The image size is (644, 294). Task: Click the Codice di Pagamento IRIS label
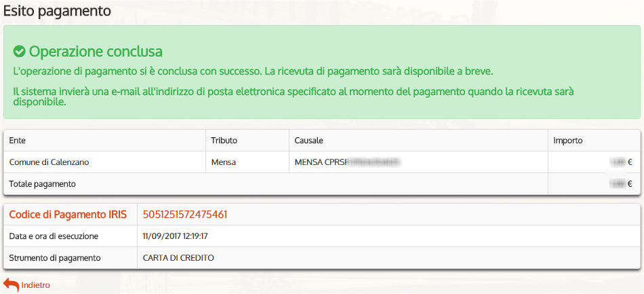[68, 215]
